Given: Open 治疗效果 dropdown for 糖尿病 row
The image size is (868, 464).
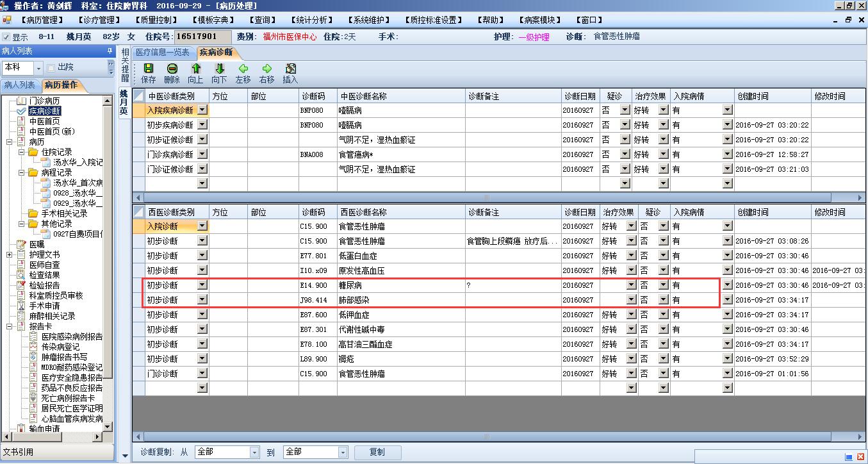Looking at the screenshot, I should 631,285.
